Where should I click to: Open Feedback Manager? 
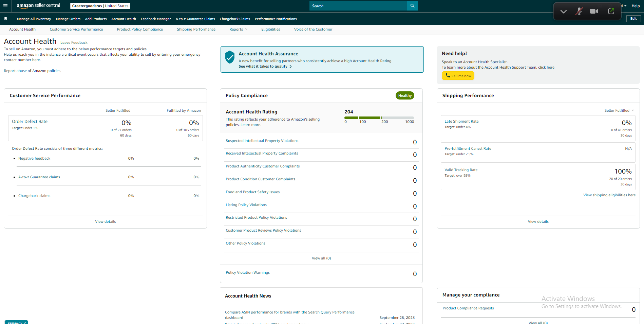[156, 19]
